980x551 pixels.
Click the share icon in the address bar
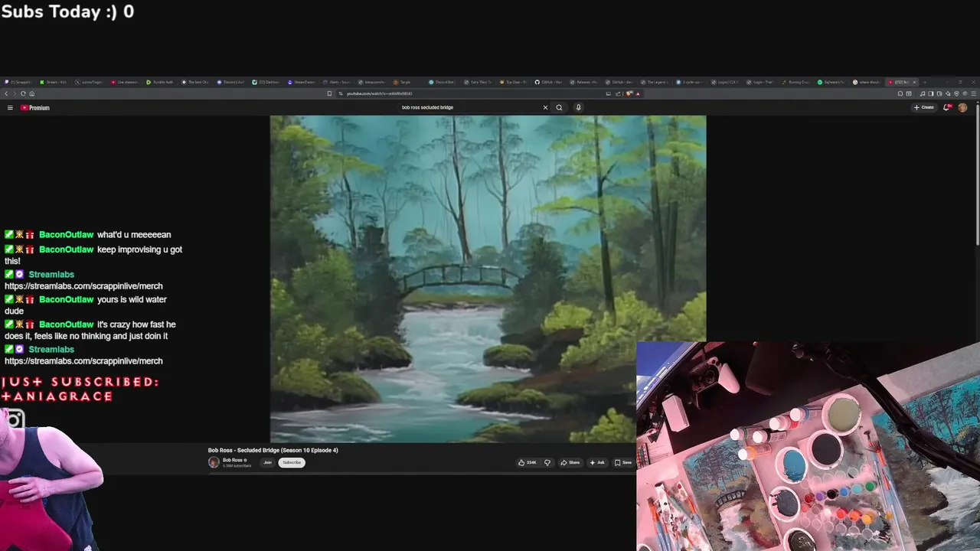pyautogui.click(x=618, y=93)
